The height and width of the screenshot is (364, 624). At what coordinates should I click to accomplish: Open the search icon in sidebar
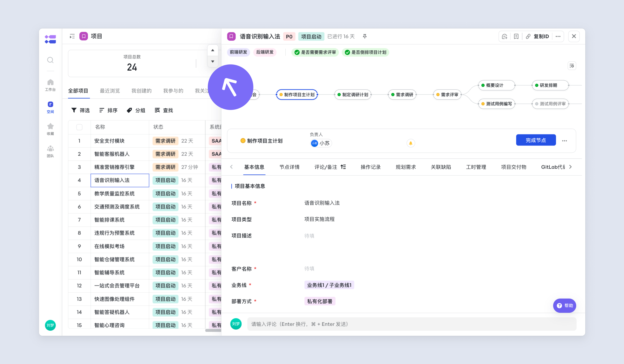pos(50,60)
